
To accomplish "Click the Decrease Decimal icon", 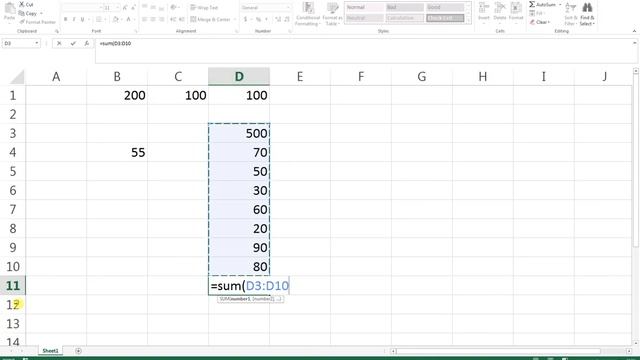I will tap(287, 19).
